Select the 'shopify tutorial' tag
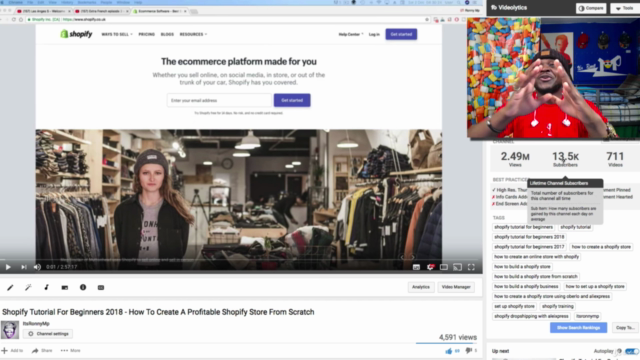The width and height of the screenshot is (640, 360). pos(575,227)
